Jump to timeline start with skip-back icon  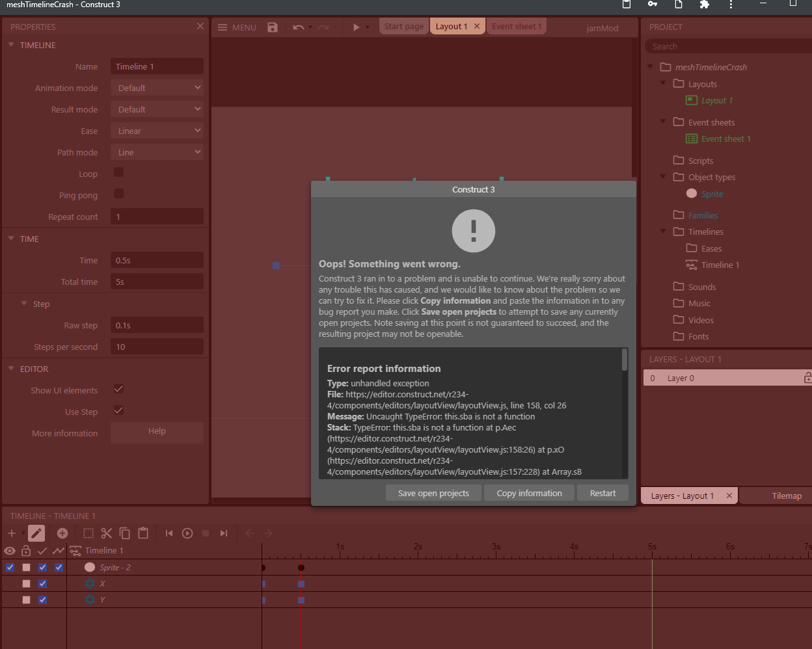tap(169, 533)
